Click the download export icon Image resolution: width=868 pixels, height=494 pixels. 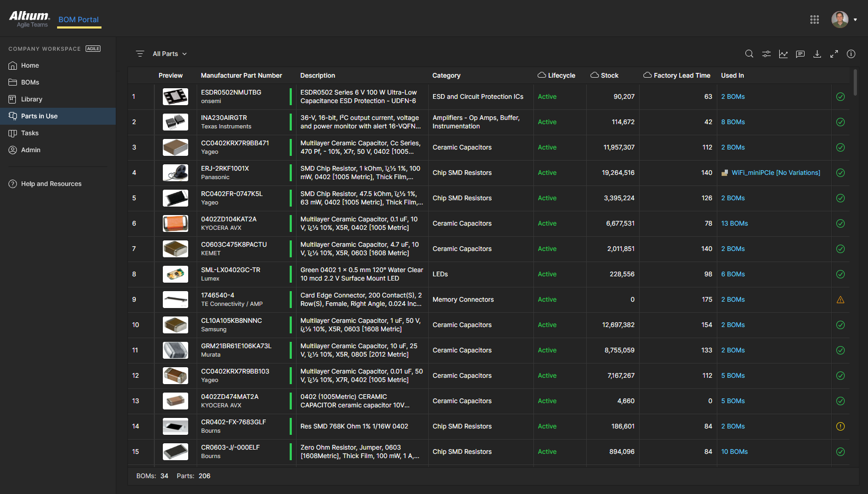tap(817, 54)
